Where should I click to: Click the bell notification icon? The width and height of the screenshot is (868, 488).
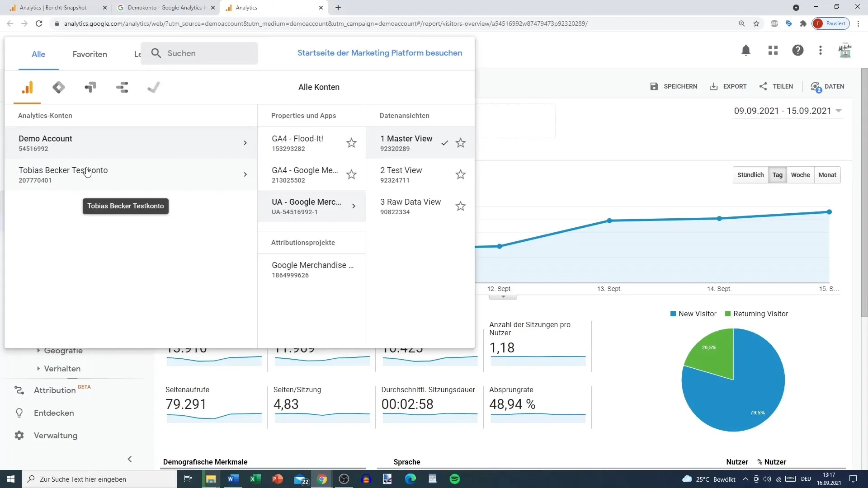(x=746, y=52)
